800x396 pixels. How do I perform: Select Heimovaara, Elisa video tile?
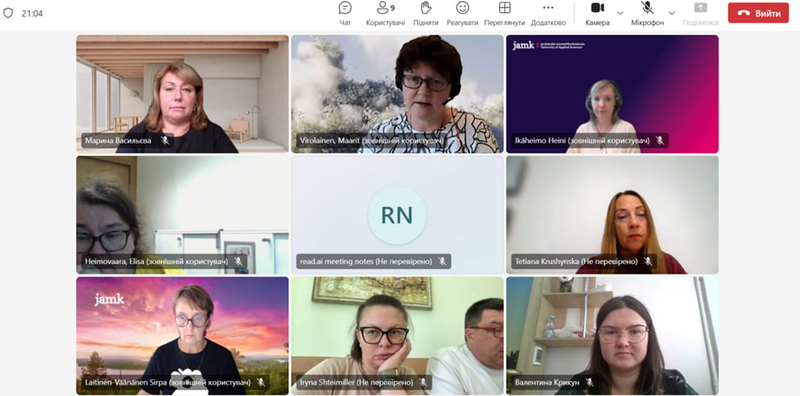(x=182, y=215)
